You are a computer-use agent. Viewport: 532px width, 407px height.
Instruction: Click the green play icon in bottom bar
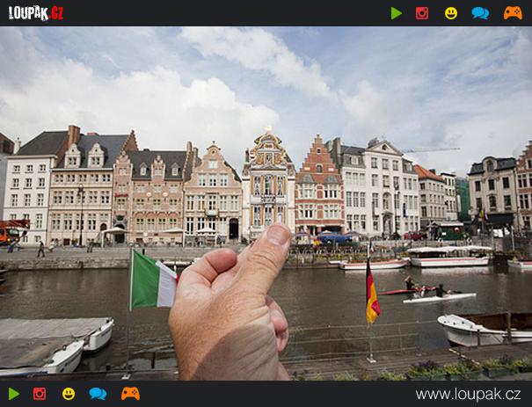[x=13, y=394]
